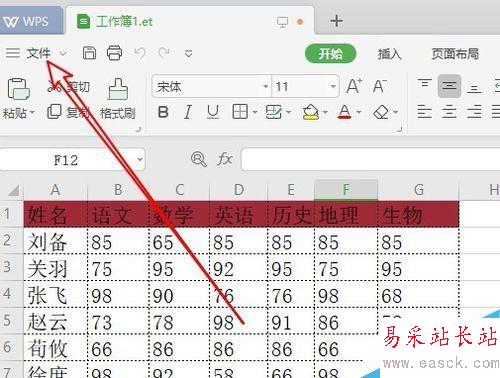500x378 pixels.
Task: Expand the 粘贴 (Paste) dropdown arrow
Action: 32,113
